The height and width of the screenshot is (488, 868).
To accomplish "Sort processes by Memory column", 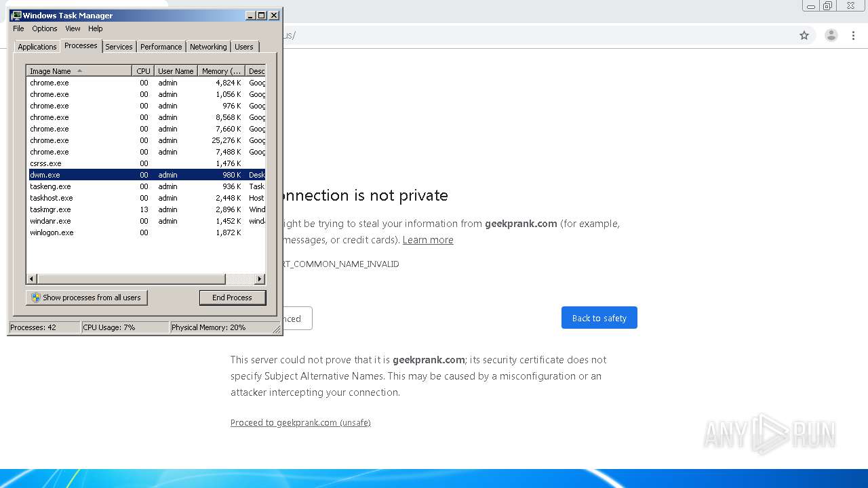I will click(221, 71).
